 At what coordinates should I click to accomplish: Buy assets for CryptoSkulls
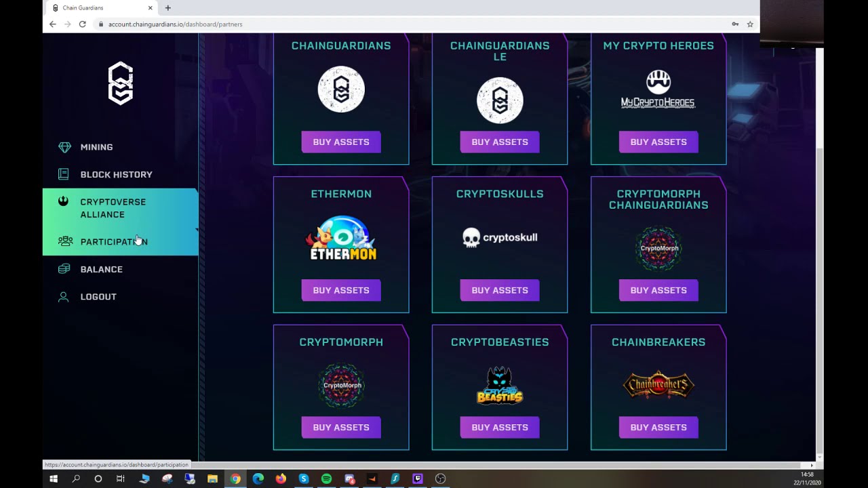(500, 290)
